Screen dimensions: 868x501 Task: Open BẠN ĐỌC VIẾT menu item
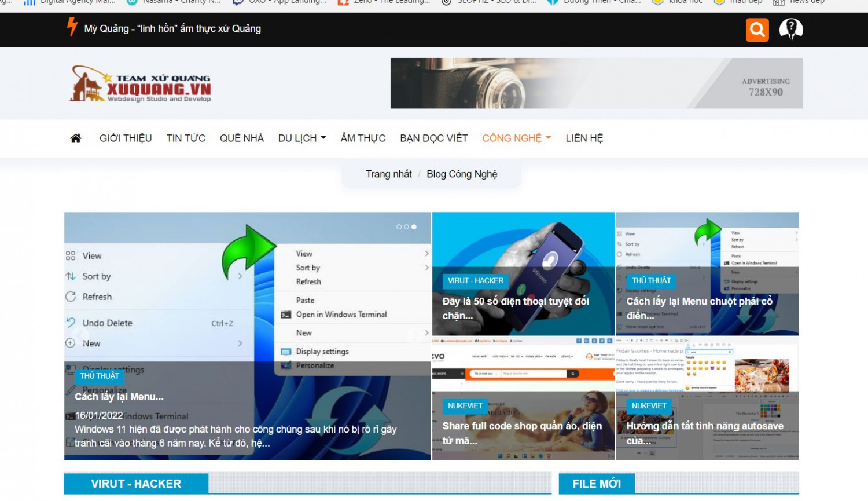[x=434, y=138]
